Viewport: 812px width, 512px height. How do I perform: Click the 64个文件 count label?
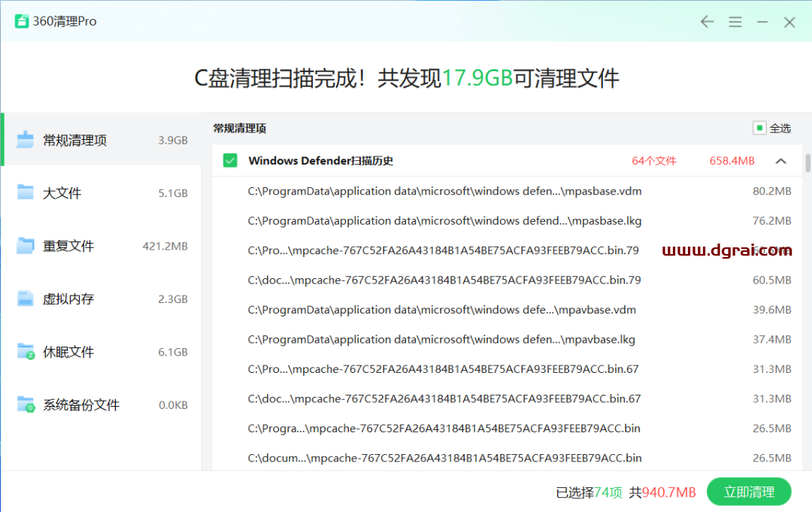pos(653,161)
